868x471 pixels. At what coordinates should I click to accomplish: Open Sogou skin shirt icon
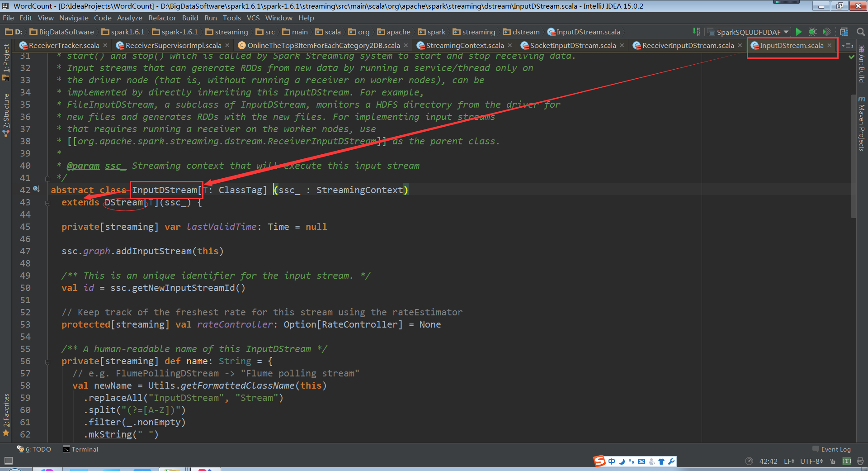click(x=661, y=461)
